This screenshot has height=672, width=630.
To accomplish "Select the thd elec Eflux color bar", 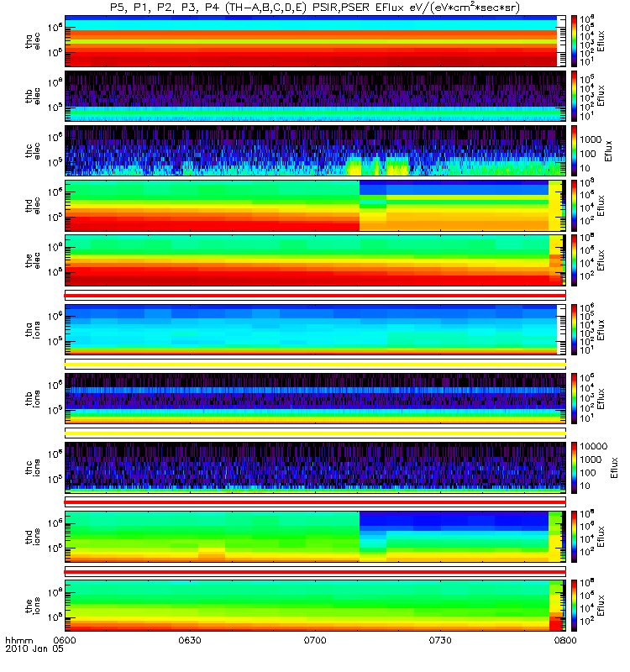I will (574, 205).
